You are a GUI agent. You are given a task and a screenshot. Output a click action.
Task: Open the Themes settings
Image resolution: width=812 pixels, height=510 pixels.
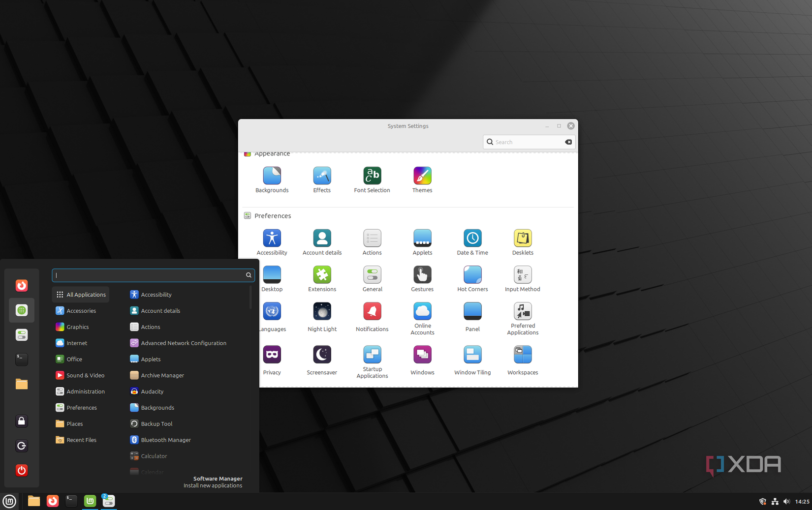pyautogui.click(x=422, y=180)
